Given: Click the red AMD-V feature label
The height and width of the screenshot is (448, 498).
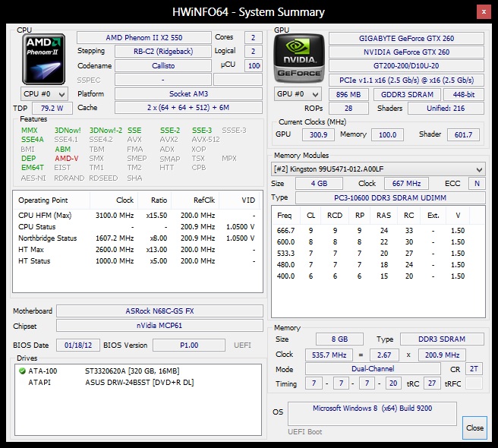Looking at the screenshot, I should (66, 158).
